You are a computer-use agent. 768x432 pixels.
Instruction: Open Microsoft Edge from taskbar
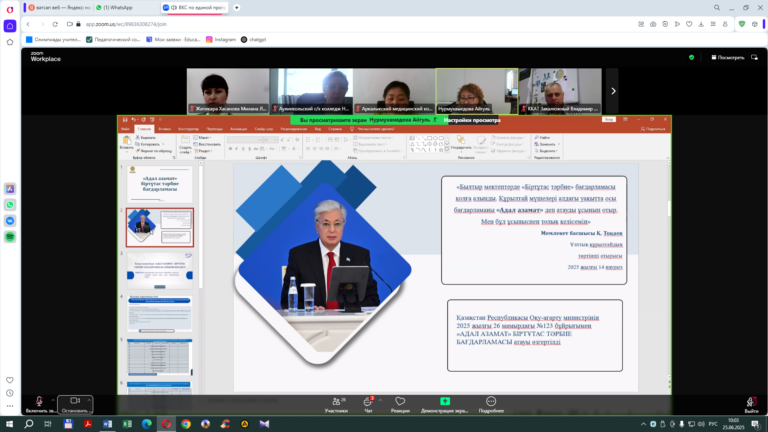[146, 424]
